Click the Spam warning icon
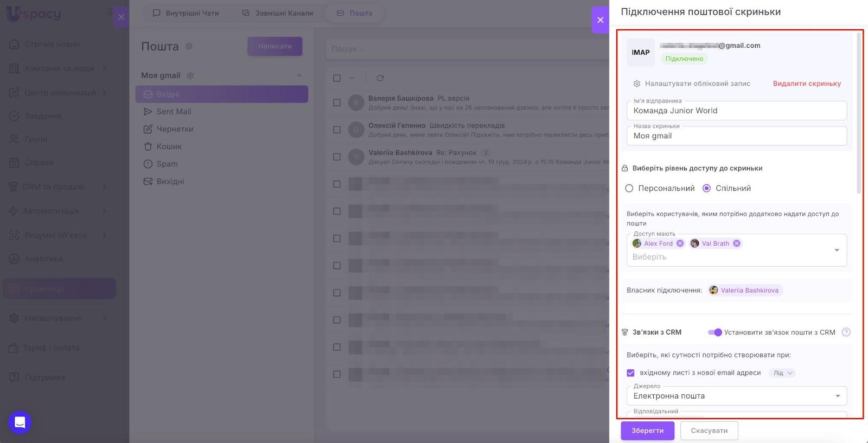 (148, 164)
